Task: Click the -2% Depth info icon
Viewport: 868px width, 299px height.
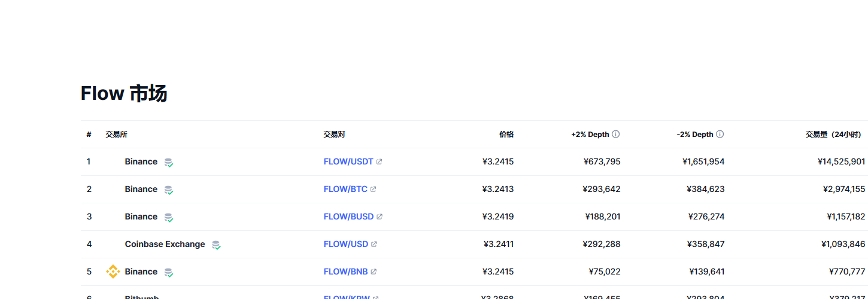Action: 720,135
